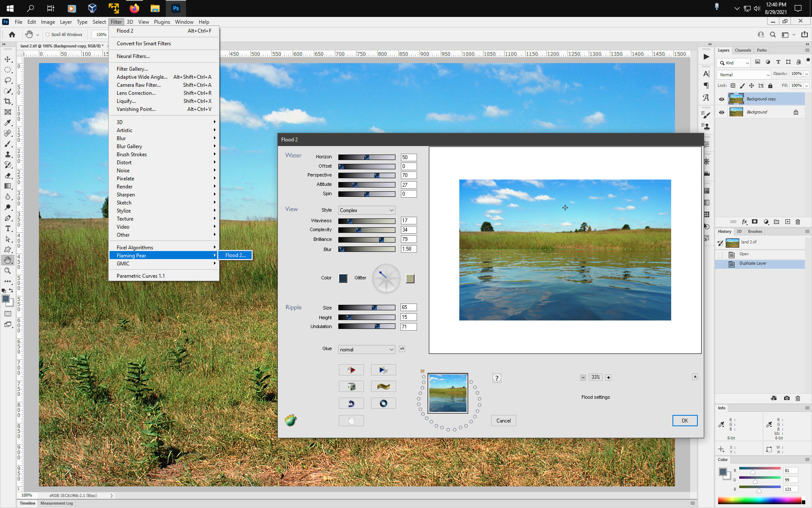Select the Eyedropper tool
This screenshot has width=812, height=508.
(x=8, y=123)
